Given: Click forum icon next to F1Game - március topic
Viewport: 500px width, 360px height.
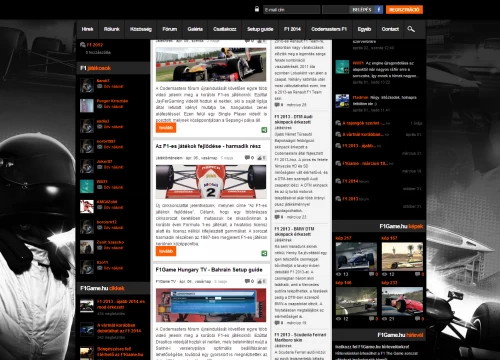Looking at the screenshot, I should (338, 163).
